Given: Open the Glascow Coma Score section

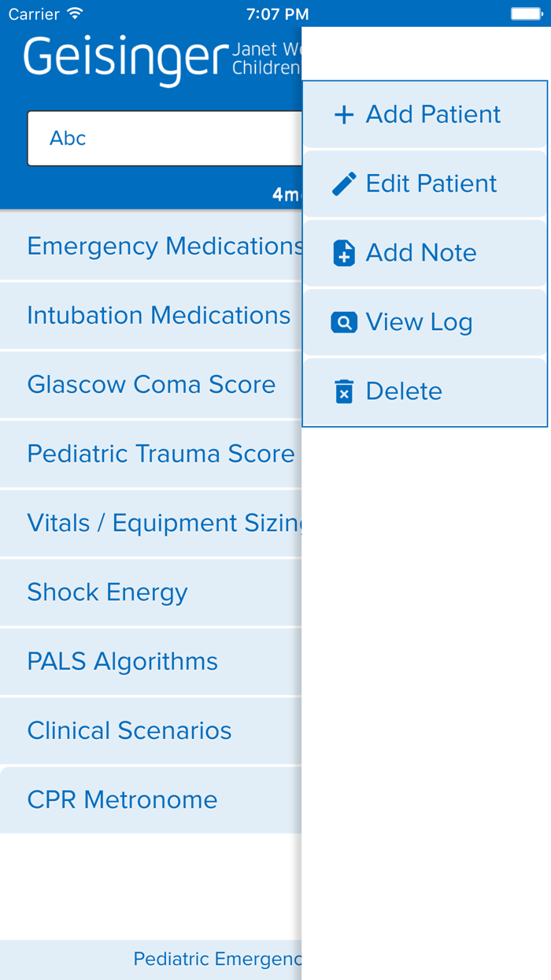Looking at the screenshot, I should tap(150, 384).
